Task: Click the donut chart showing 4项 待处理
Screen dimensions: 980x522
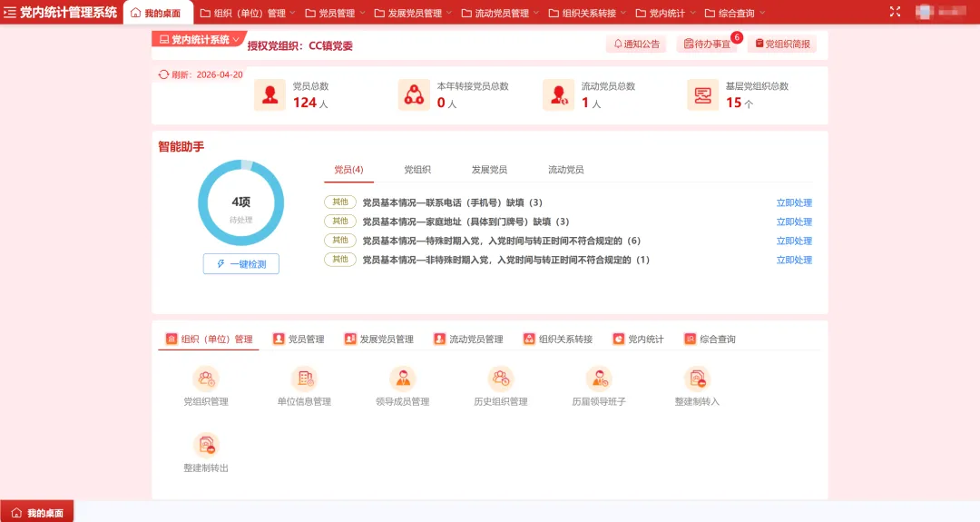Action: (241, 202)
